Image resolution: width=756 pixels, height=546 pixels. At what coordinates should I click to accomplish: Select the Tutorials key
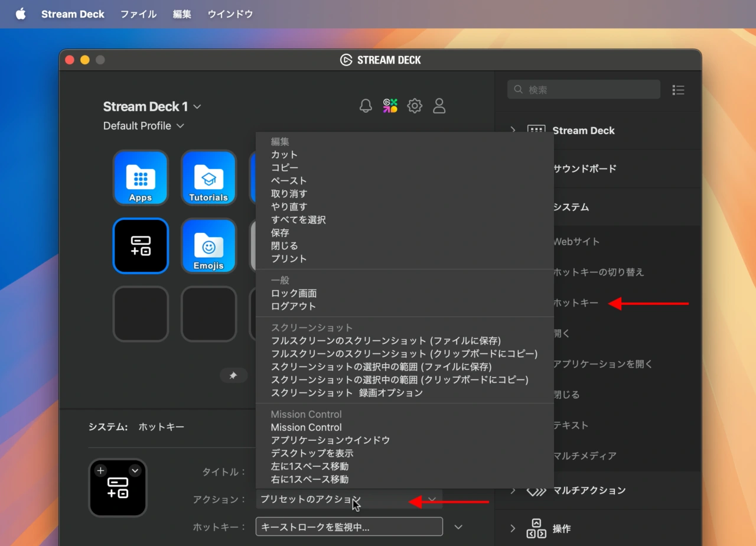click(208, 178)
